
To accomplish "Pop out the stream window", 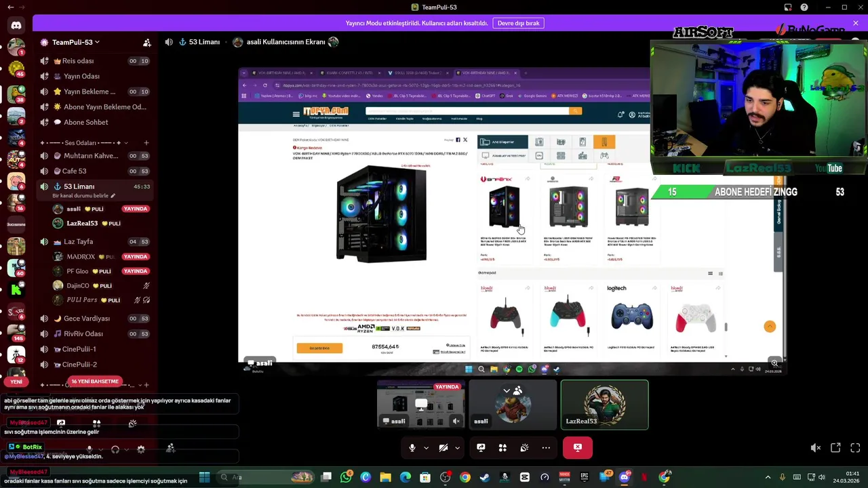I will (x=835, y=447).
